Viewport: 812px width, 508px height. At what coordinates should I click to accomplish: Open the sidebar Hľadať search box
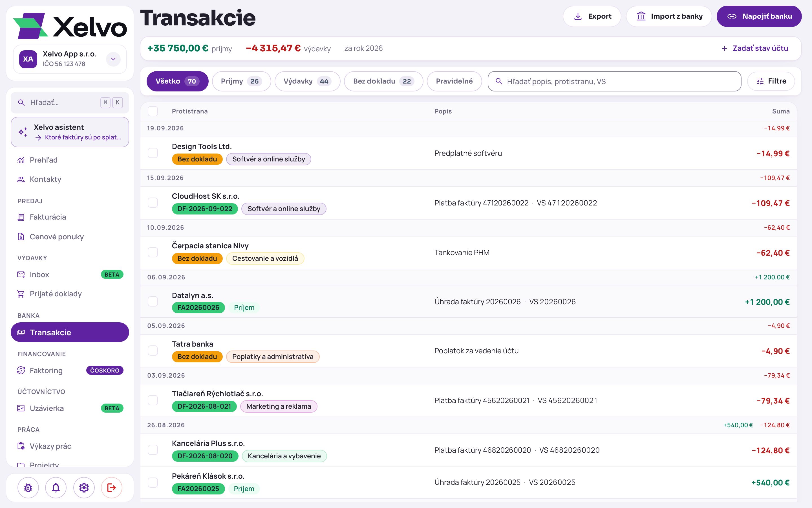coord(70,102)
